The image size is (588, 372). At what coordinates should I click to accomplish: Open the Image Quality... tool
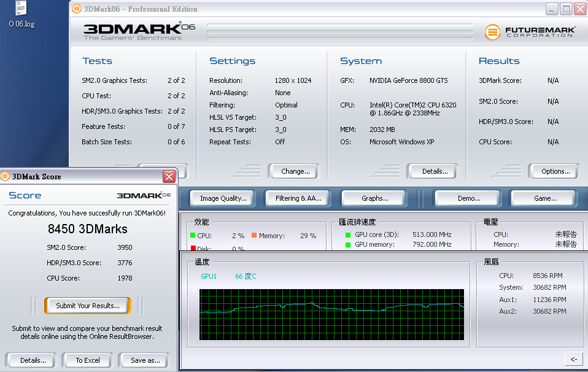coord(223,198)
